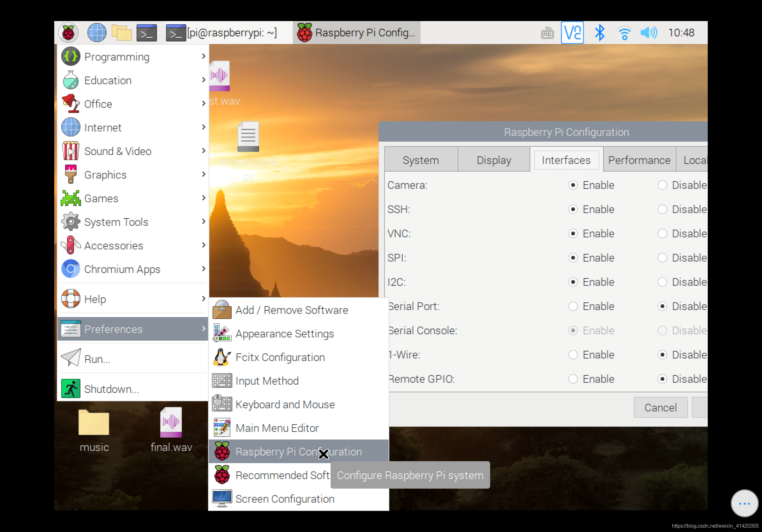Open Fcitx Configuration
This screenshot has height=532, width=762.
click(299, 357)
